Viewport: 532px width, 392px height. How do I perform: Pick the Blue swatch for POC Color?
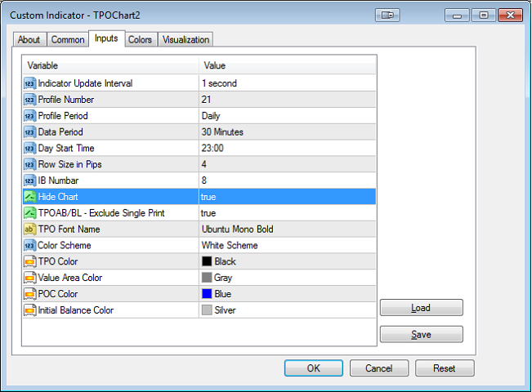pyautogui.click(x=207, y=294)
